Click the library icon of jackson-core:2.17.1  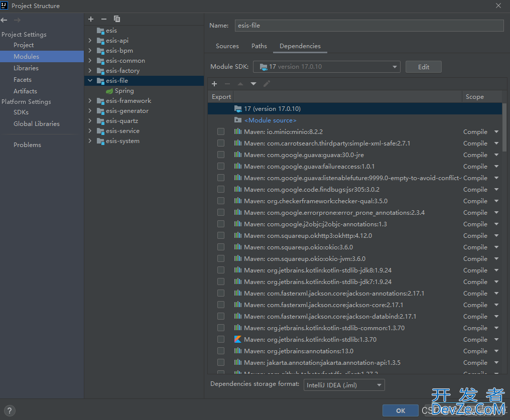point(238,305)
